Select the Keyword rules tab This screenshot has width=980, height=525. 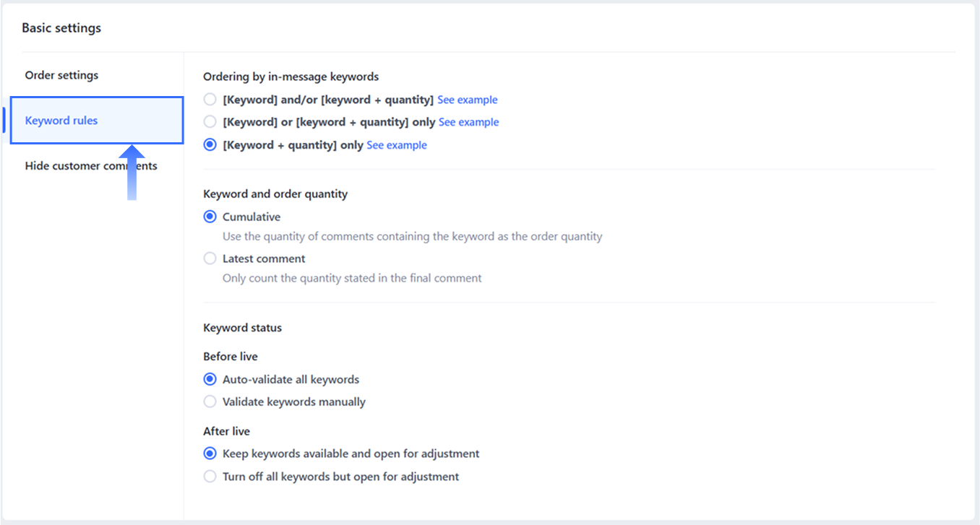click(61, 121)
